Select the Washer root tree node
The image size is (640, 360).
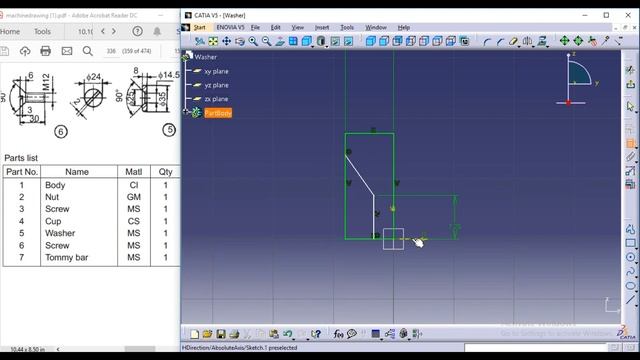coord(205,57)
